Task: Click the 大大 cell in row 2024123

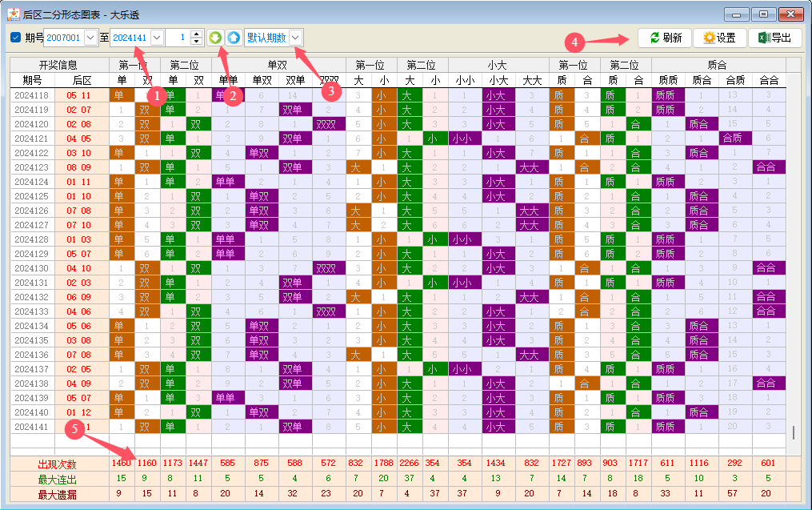Action: (532, 167)
